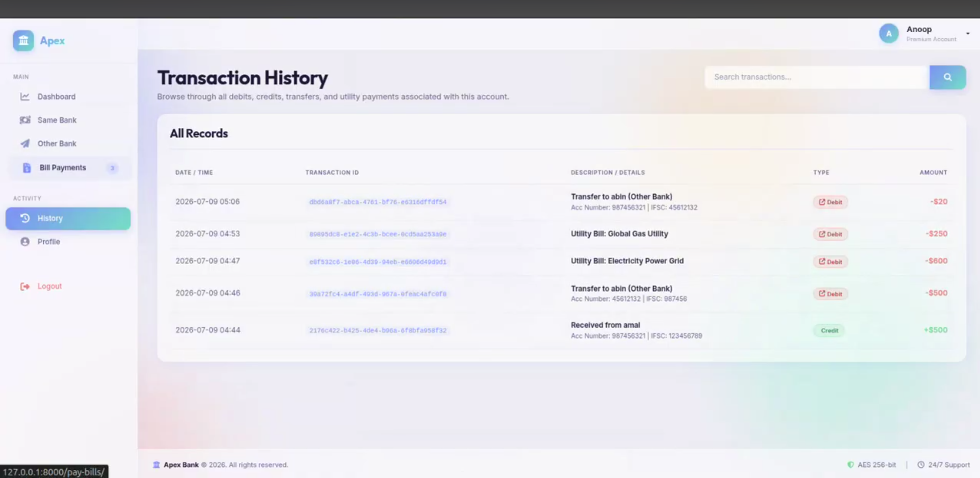Click Acc Number 45612132 IFSC 987456 details
The width and height of the screenshot is (980, 478).
coord(628,299)
